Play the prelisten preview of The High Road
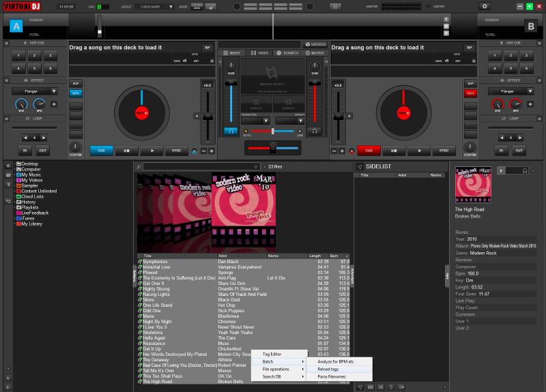 tap(501, 170)
